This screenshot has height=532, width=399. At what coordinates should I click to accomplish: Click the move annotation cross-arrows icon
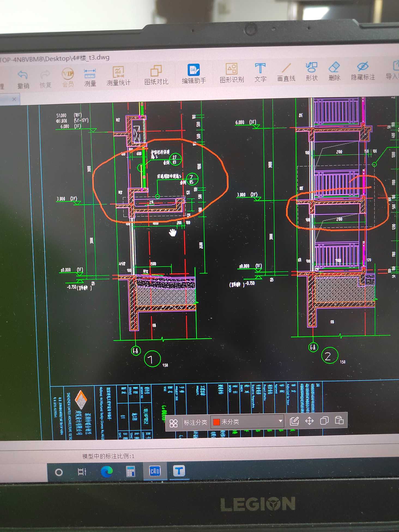point(309,421)
